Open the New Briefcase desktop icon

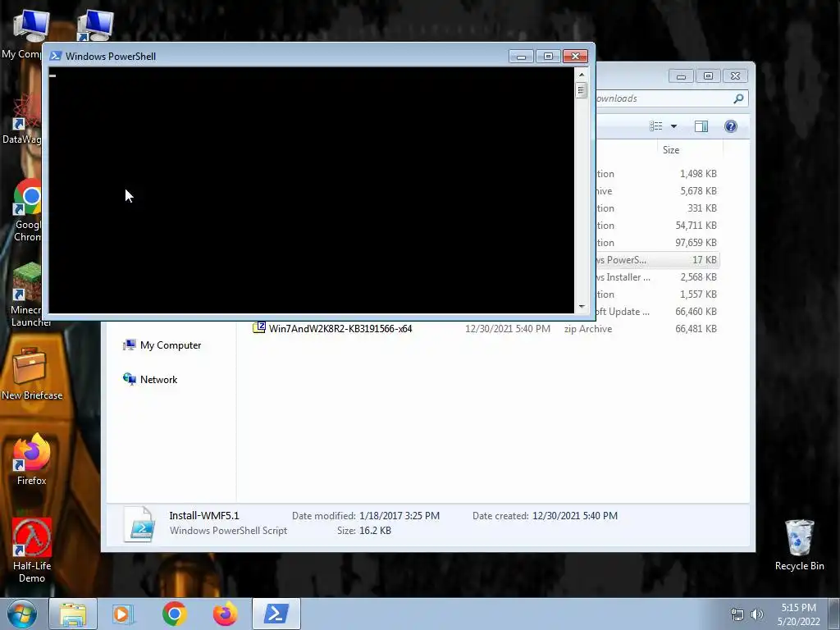(32, 373)
